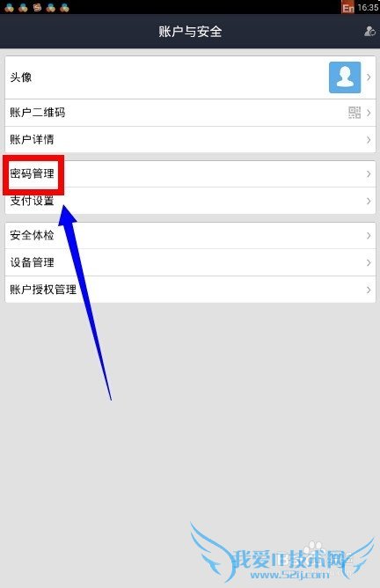Expand the 账户详情 row chevron
This screenshot has width=380, height=588.
(x=369, y=139)
